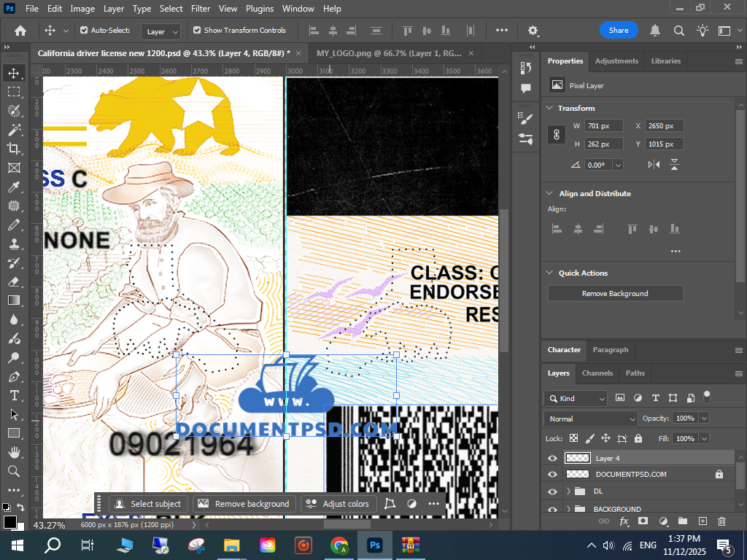Open the Normal blend mode dropdown
747x560 pixels.
[591, 419]
